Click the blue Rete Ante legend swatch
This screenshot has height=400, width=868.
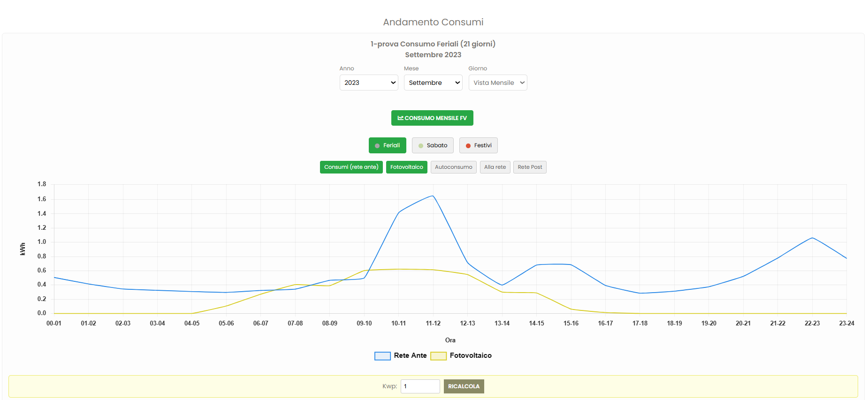point(382,356)
